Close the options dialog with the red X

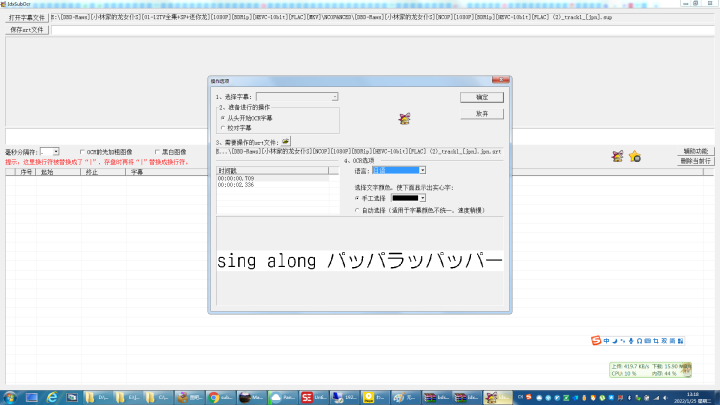point(501,80)
